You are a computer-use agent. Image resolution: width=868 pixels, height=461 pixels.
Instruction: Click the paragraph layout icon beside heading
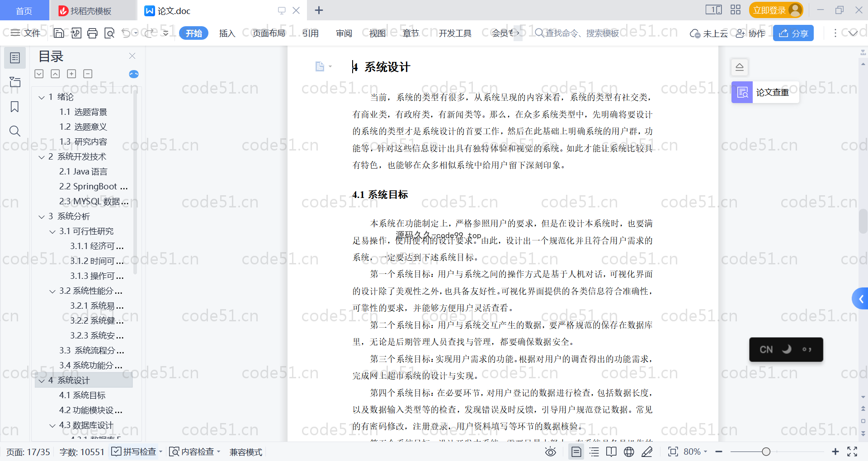[320, 67]
